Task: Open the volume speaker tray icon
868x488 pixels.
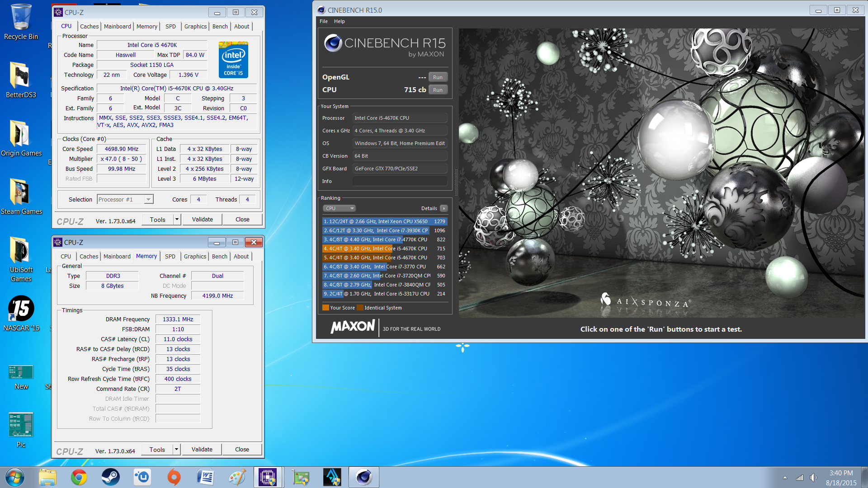Action: pos(813,478)
